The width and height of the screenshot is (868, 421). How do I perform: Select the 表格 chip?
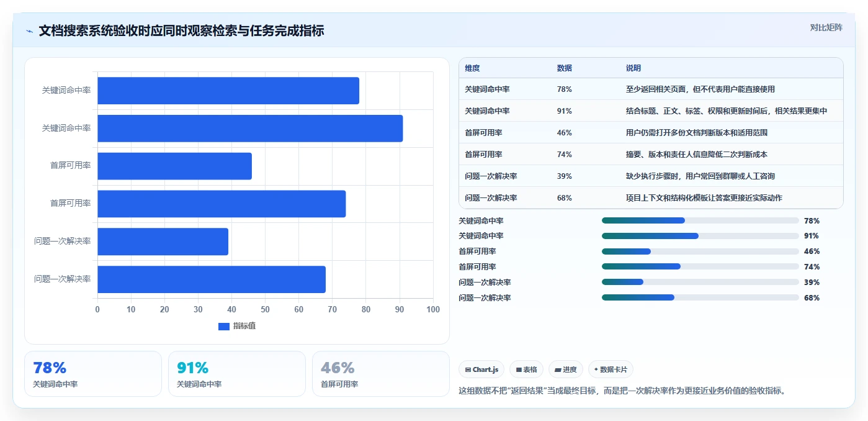tap(526, 369)
